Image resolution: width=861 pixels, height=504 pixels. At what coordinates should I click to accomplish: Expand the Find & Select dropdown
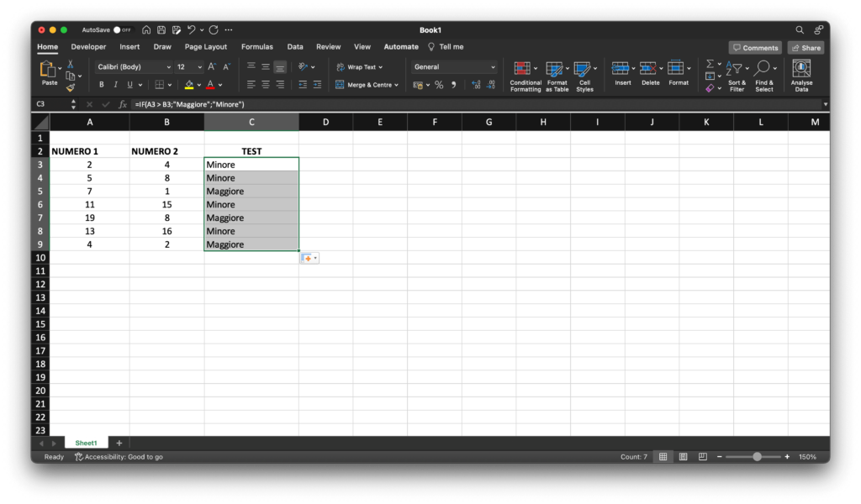774,69
